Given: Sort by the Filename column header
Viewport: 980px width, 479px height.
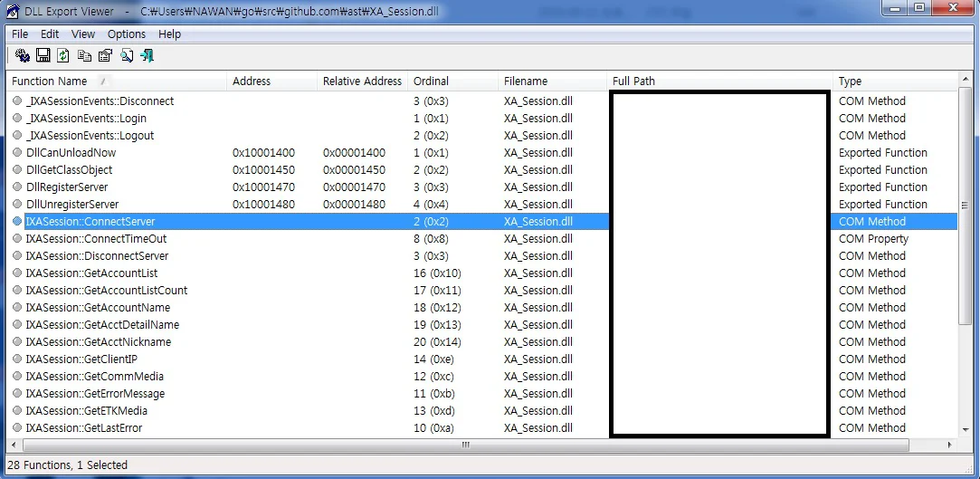Looking at the screenshot, I should click(x=553, y=81).
